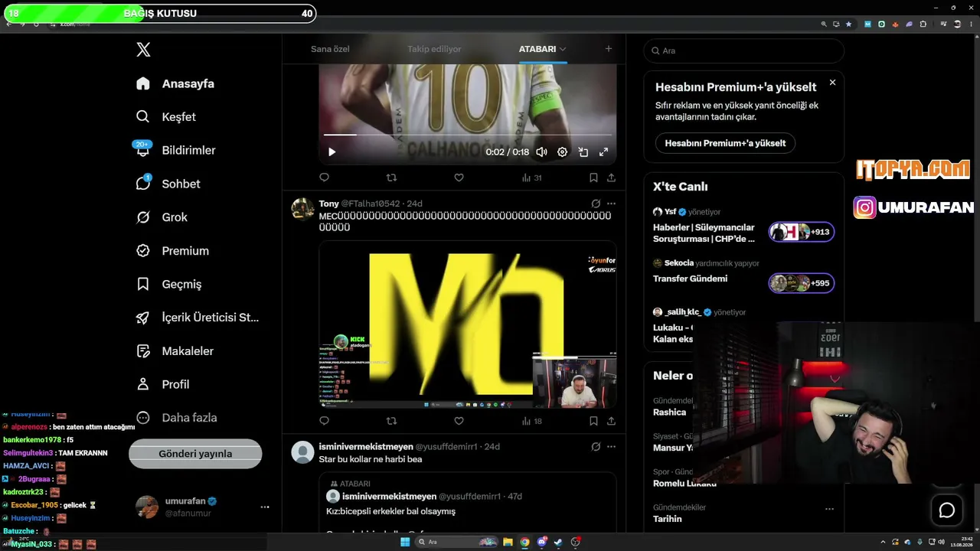980x551 pixels.
Task: Like Tony's post
Action: tap(459, 421)
